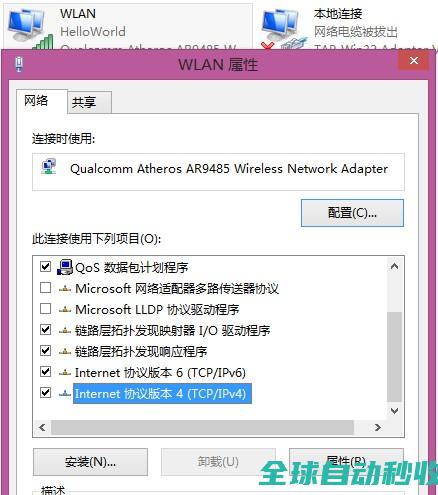438x495 pixels.
Task: Click the TCP/IPv6 protocol icon
Action: click(65, 373)
